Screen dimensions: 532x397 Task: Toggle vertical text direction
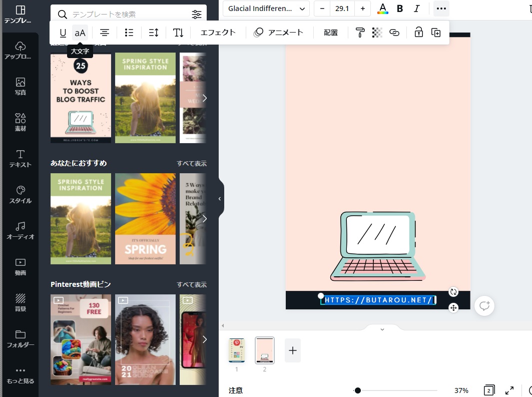[x=178, y=33]
